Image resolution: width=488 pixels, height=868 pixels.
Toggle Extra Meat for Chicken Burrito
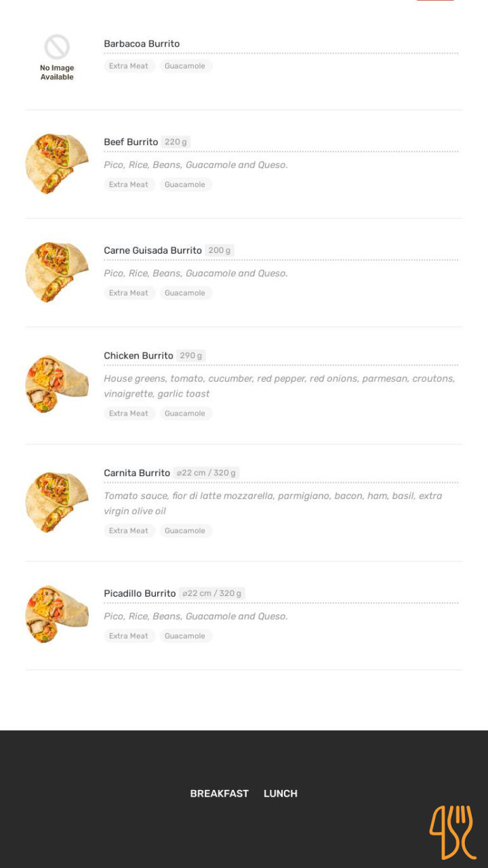[x=129, y=414]
